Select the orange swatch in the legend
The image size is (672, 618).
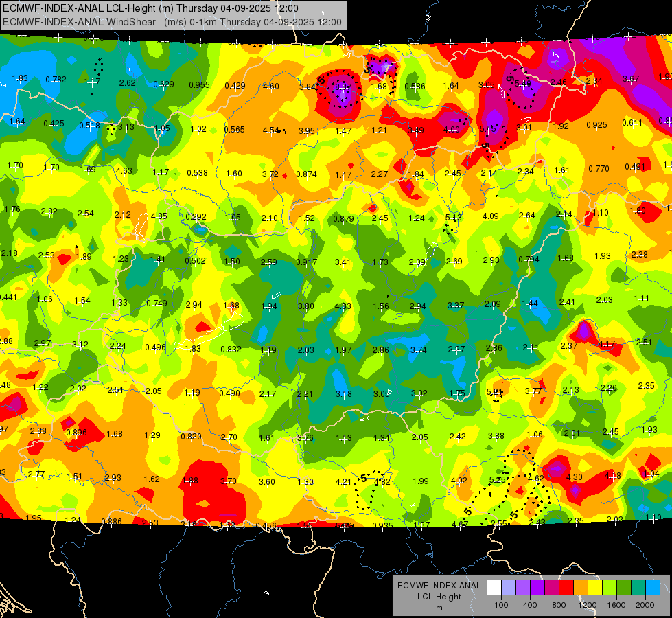pyautogui.click(x=581, y=588)
